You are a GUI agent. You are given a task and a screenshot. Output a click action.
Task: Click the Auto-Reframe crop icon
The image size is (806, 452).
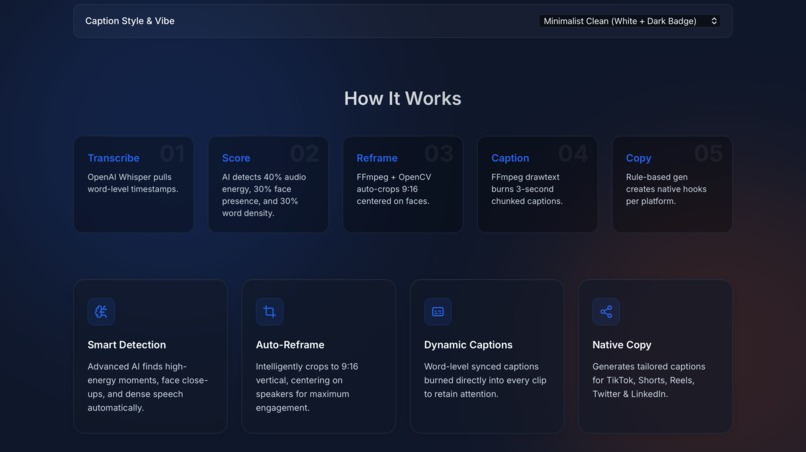(x=269, y=312)
